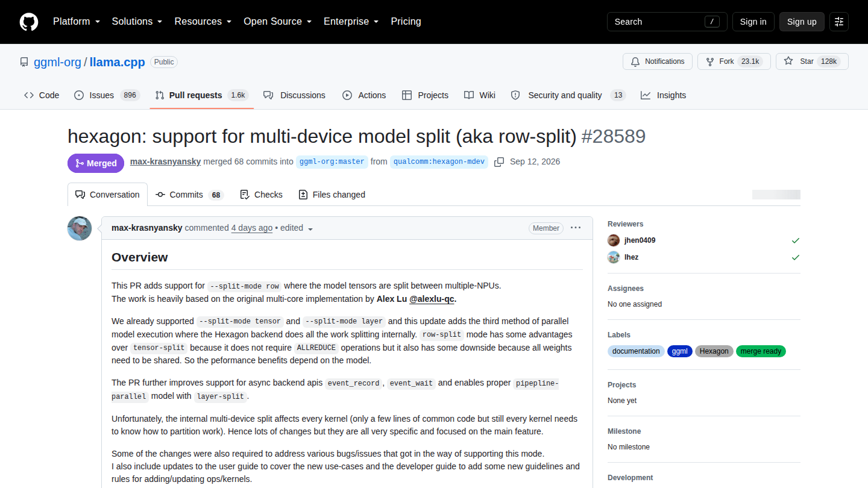Click the dark blue ggml label

(x=680, y=351)
